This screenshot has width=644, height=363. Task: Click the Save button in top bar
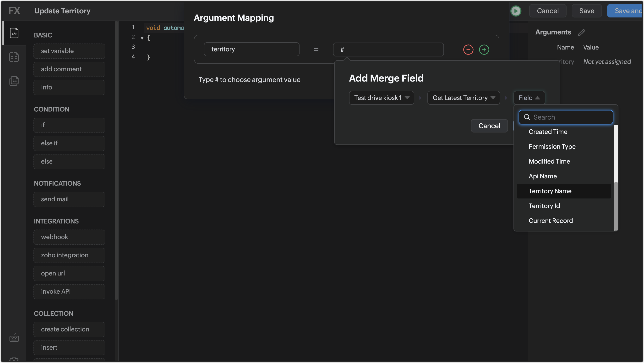[586, 11]
